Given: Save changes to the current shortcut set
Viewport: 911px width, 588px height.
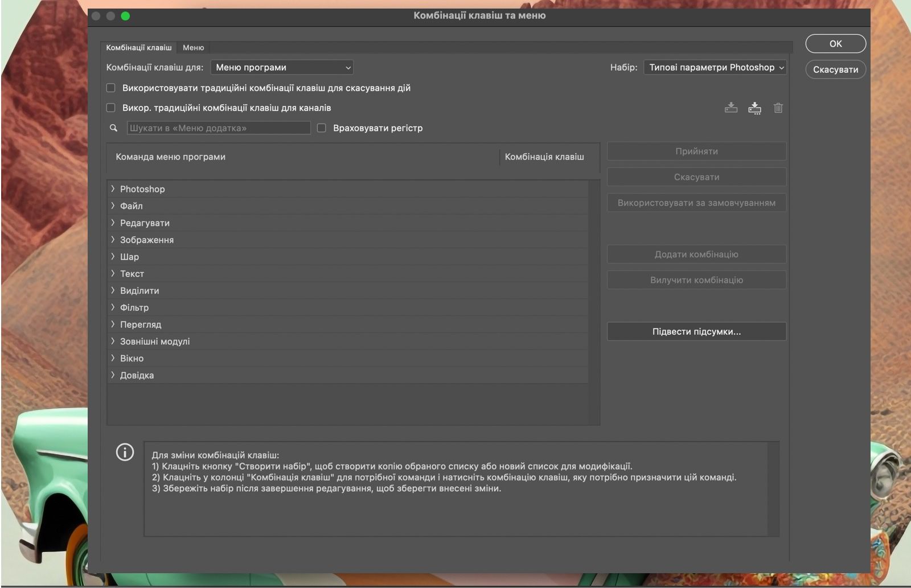Looking at the screenshot, I should click(731, 108).
